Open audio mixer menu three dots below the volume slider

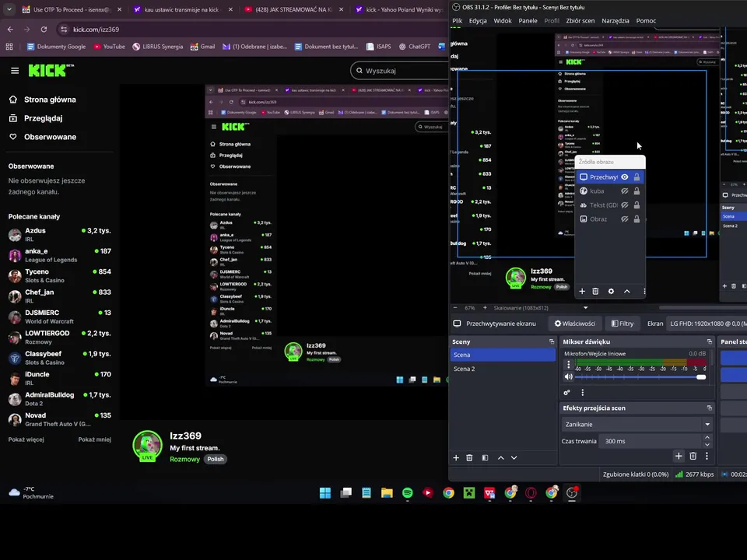pos(582,392)
